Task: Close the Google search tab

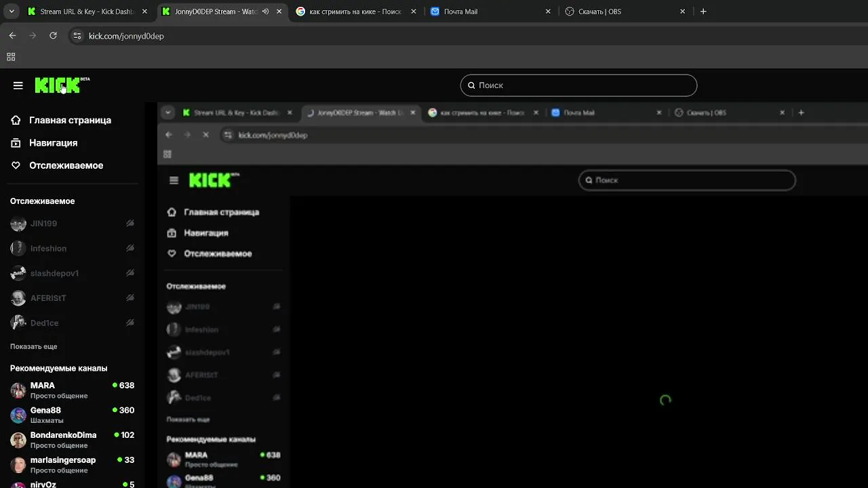Action: point(414,12)
